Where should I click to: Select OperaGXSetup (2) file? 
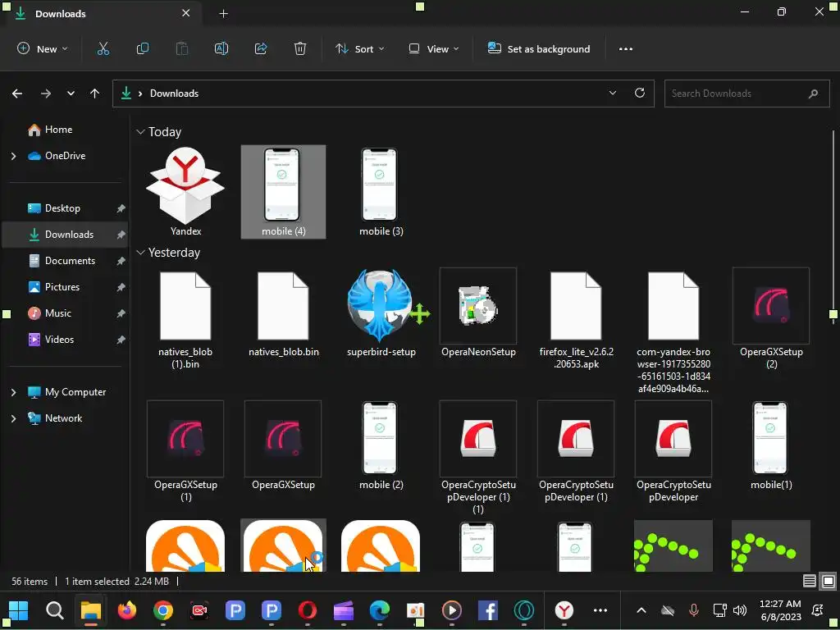[x=771, y=319]
